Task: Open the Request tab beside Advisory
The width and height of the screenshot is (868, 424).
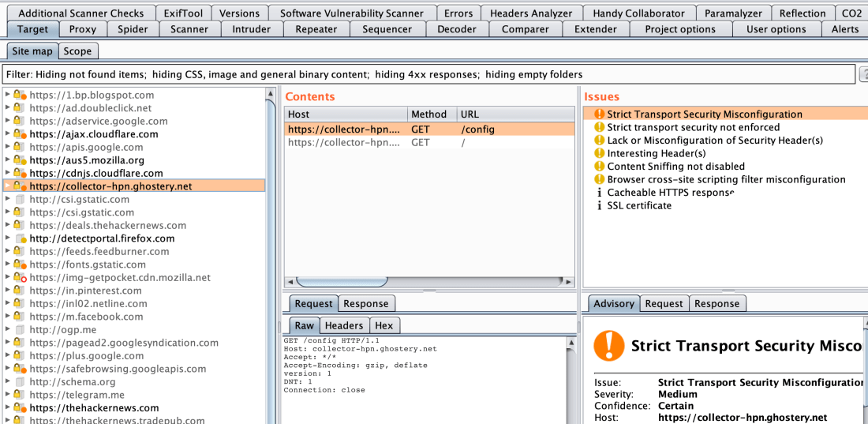Action: (664, 304)
